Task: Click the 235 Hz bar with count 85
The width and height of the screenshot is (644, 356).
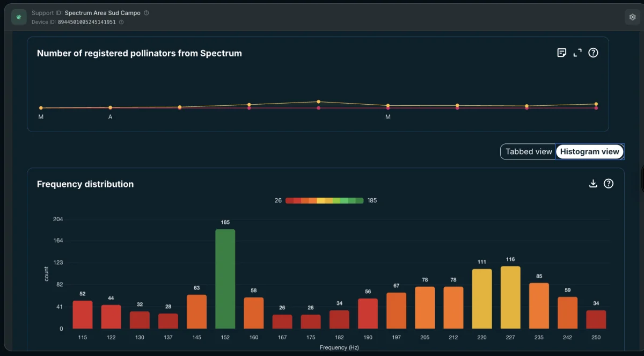Action: click(539, 306)
